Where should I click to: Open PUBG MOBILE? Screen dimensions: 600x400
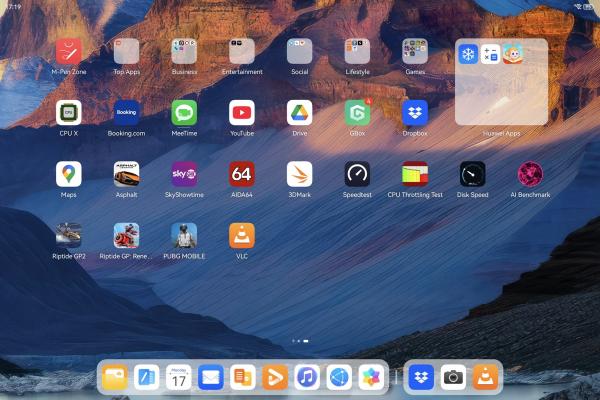click(x=184, y=235)
